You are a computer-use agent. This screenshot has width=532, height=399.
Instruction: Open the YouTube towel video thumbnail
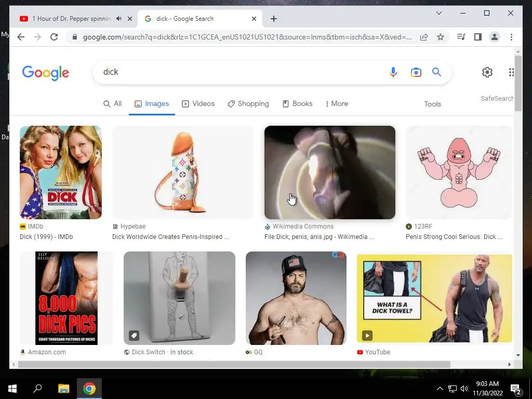pos(434,298)
